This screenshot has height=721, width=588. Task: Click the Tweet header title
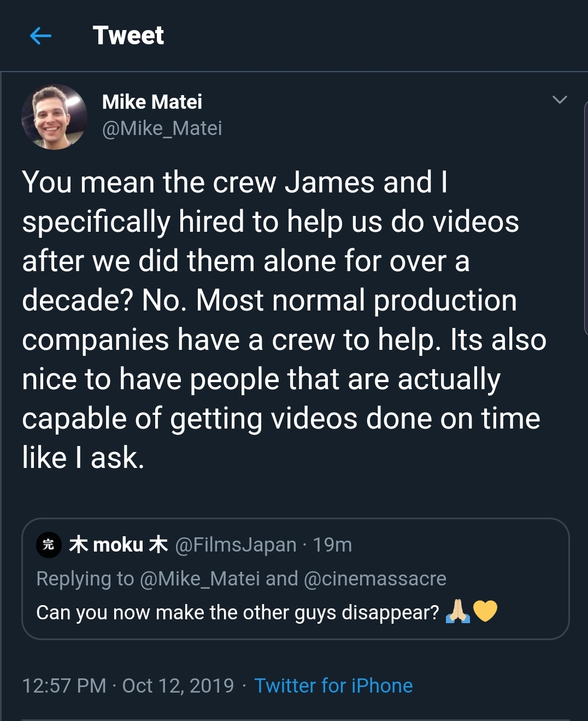[x=128, y=36]
